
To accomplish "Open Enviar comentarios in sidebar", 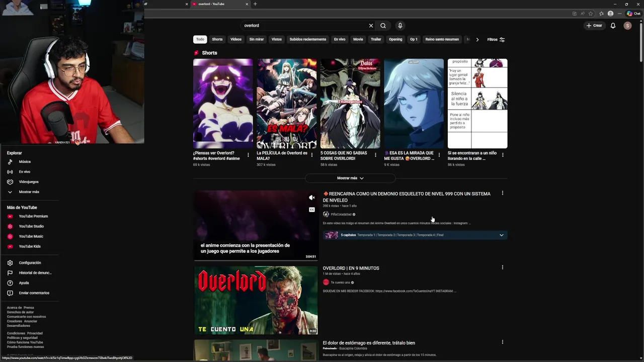I will (x=34, y=293).
